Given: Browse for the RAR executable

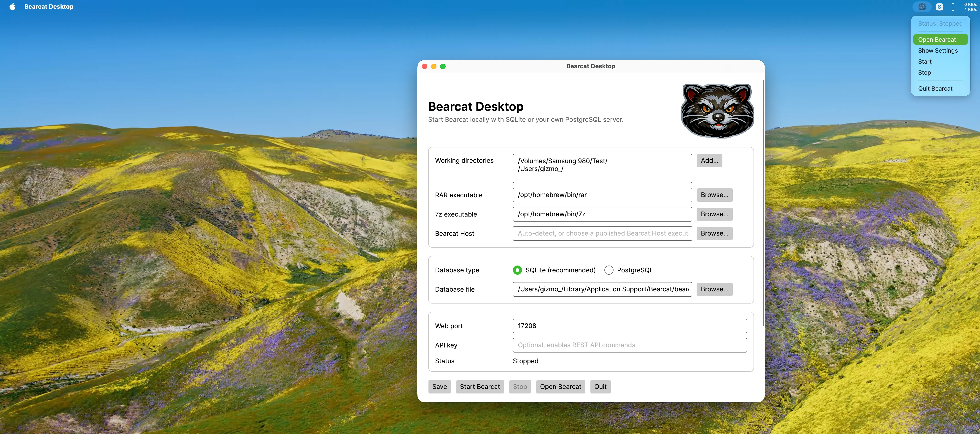Looking at the screenshot, I should click(x=714, y=195).
